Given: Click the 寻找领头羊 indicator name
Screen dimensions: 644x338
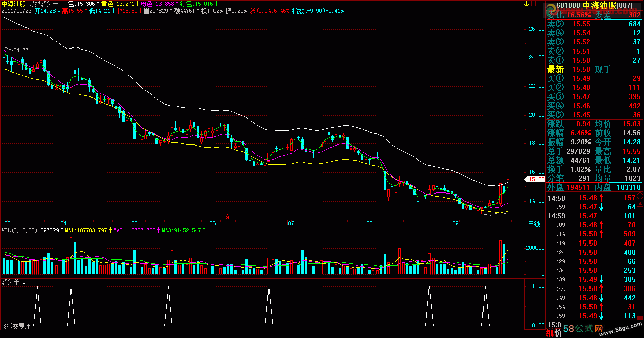Looking at the screenshot, I should tap(44, 4).
